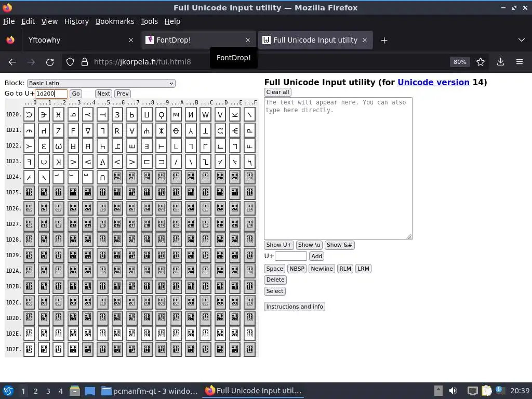This screenshot has height=399, width=532.
Task: Close the Full Unicode Input utility tab
Action: [x=365, y=40]
